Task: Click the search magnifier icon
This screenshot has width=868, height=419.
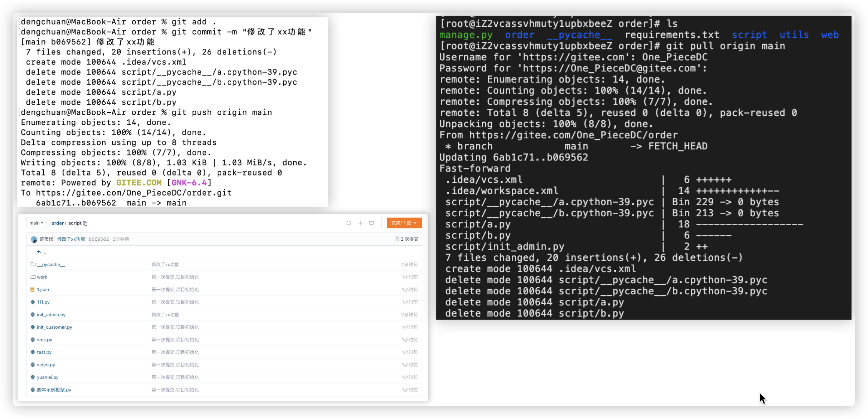Action: 349,223
